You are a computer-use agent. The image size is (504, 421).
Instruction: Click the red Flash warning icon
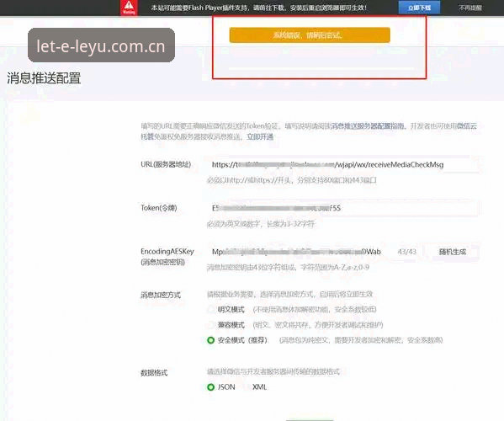129,8
